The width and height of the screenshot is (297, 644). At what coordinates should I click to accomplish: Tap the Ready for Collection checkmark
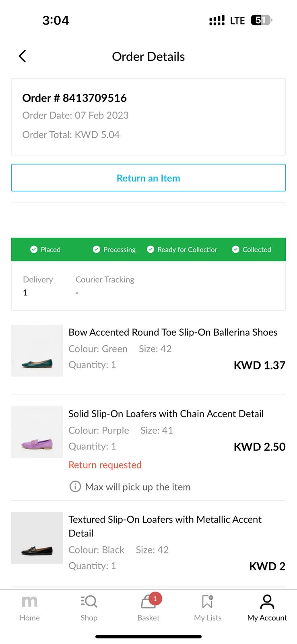click(x=151, y=250)
